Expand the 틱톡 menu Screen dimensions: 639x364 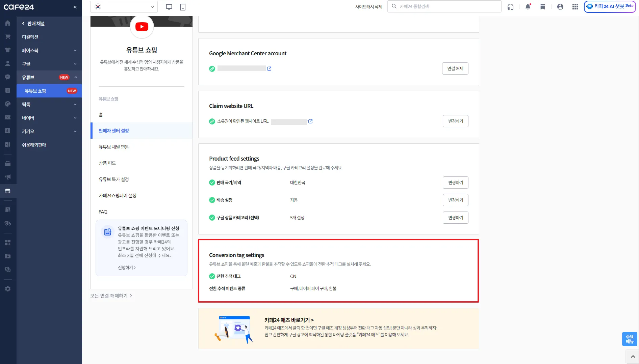pos(49,104)
